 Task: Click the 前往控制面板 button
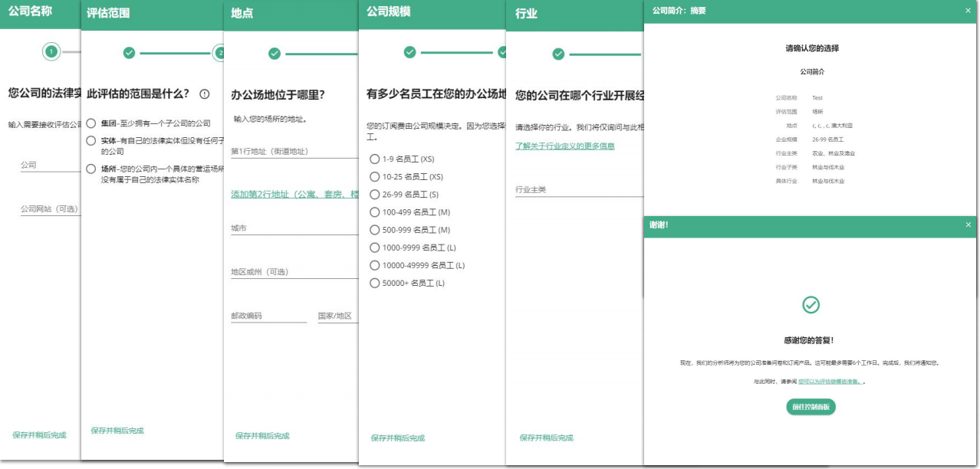pyautogui.click(x=811, y=406)
